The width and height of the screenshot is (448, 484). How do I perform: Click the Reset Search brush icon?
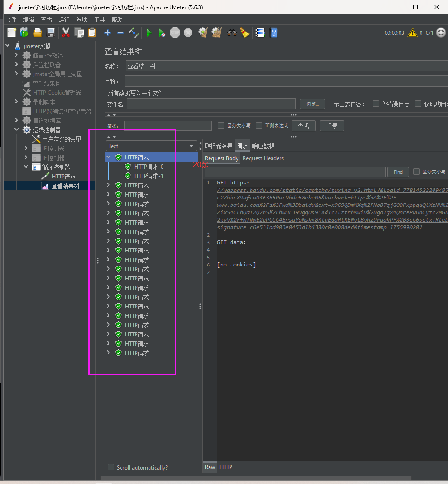tap(244, 33)
